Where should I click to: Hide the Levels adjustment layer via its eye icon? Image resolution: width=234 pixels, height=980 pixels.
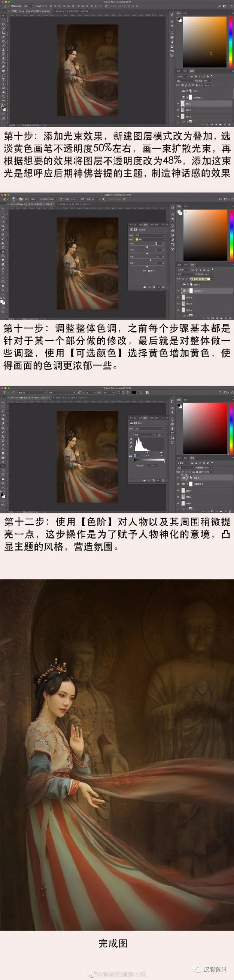tap(178, 477)
